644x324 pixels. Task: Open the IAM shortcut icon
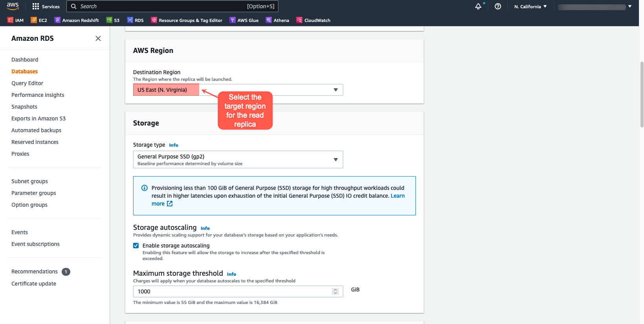tap(10, 20)
